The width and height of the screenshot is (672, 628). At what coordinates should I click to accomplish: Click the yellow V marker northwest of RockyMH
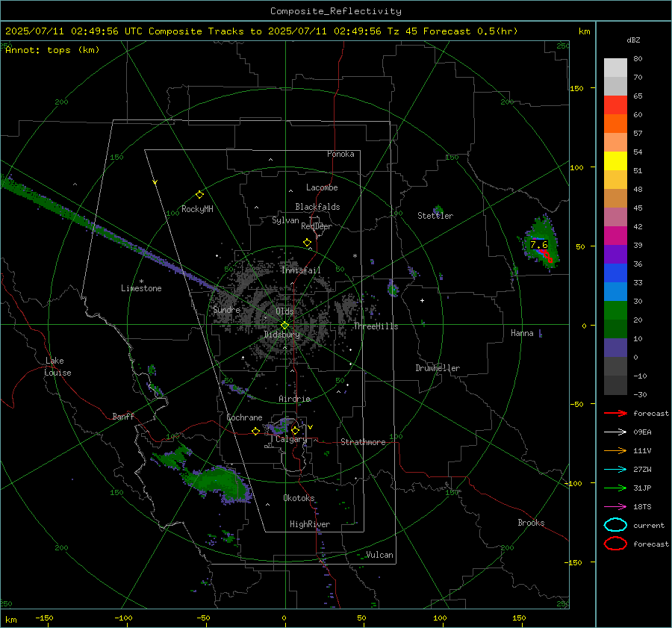pyautogui.click(x=155, y=182)
